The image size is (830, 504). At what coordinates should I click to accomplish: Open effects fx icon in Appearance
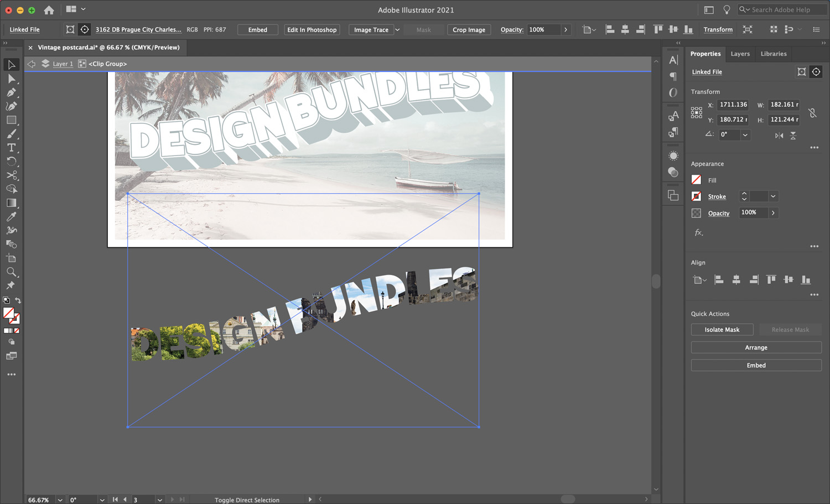coord(699,233)
